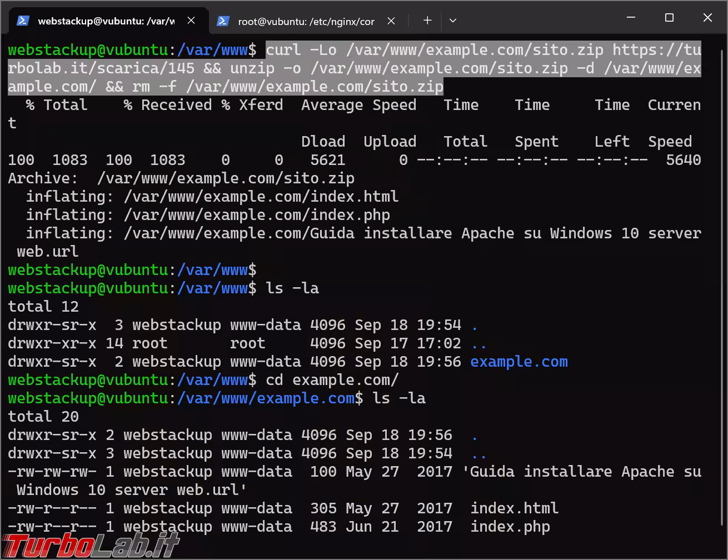Switch to the webstackup@vubuntu tab
This screenshot has width=728, height=560.
[x=106, y=21]
